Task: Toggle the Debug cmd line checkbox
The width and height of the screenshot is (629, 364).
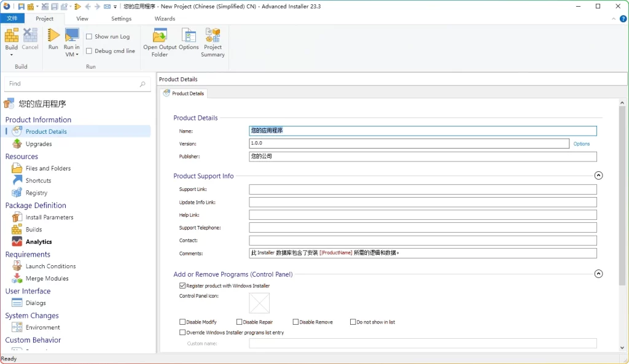Action: [x=89, y=51]
